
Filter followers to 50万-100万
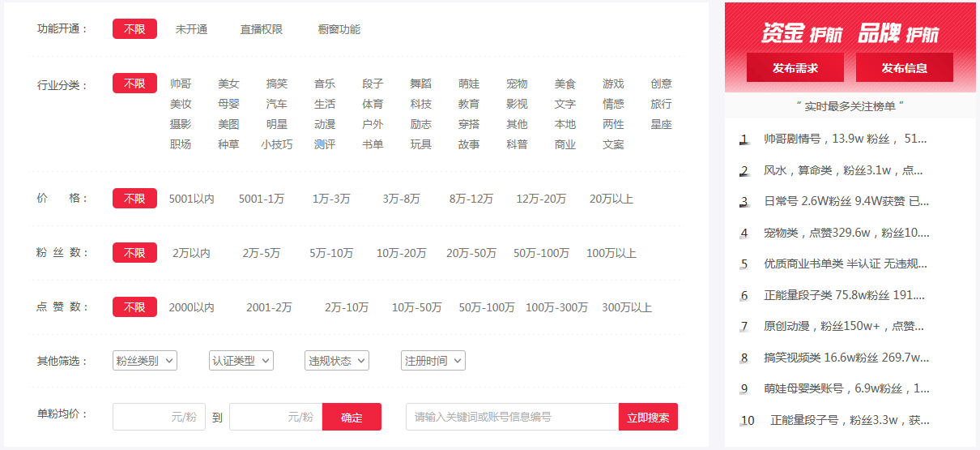[x=541, y=253]
